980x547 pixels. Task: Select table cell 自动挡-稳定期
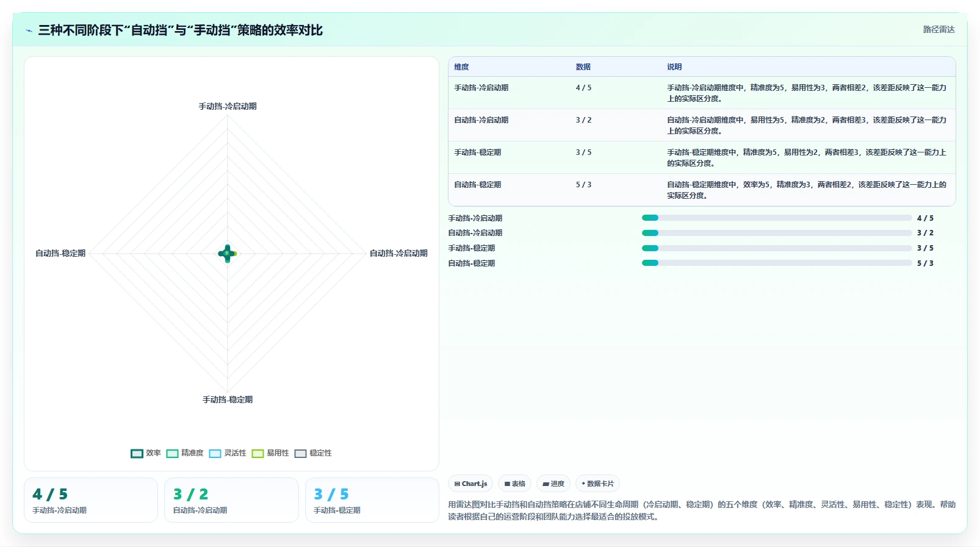click(x=477, y=185)
